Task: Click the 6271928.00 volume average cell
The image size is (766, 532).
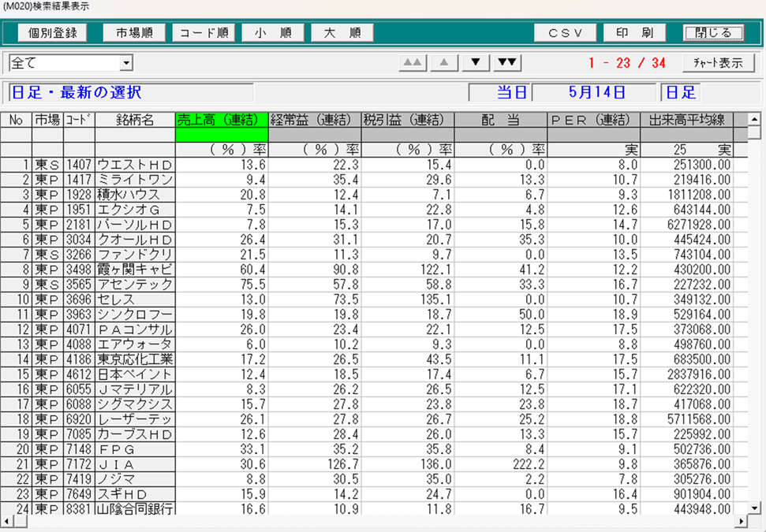Action: point(687,225)
